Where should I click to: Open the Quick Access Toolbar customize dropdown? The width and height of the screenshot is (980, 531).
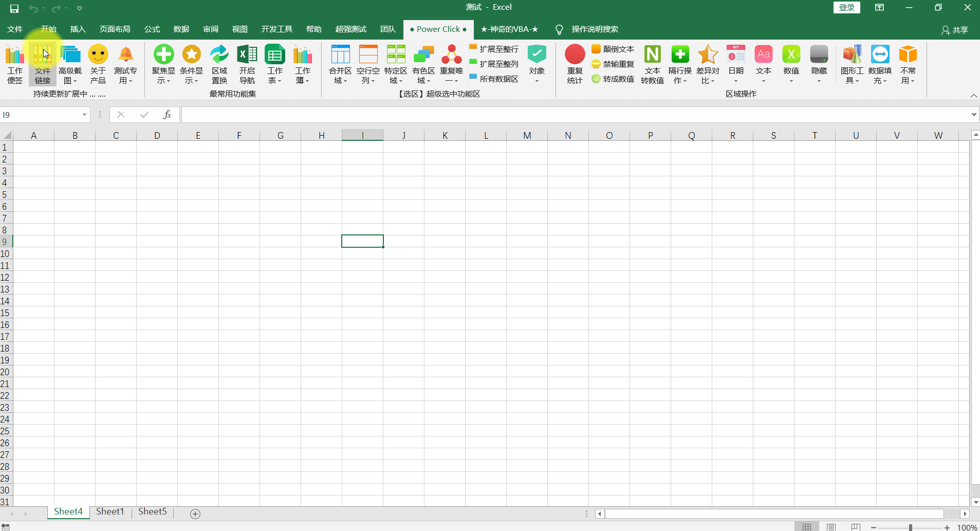tap(80, 8)
